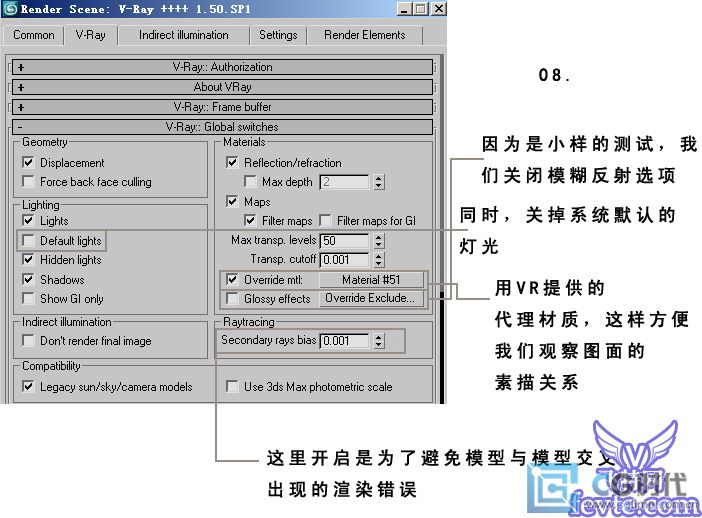
Task: Toggle the Maps checkbox
Action: click(x=232, y=201)
